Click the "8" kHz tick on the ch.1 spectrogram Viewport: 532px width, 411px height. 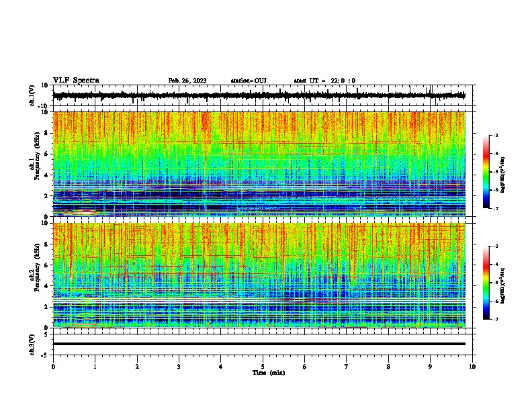tap(46, 133)
